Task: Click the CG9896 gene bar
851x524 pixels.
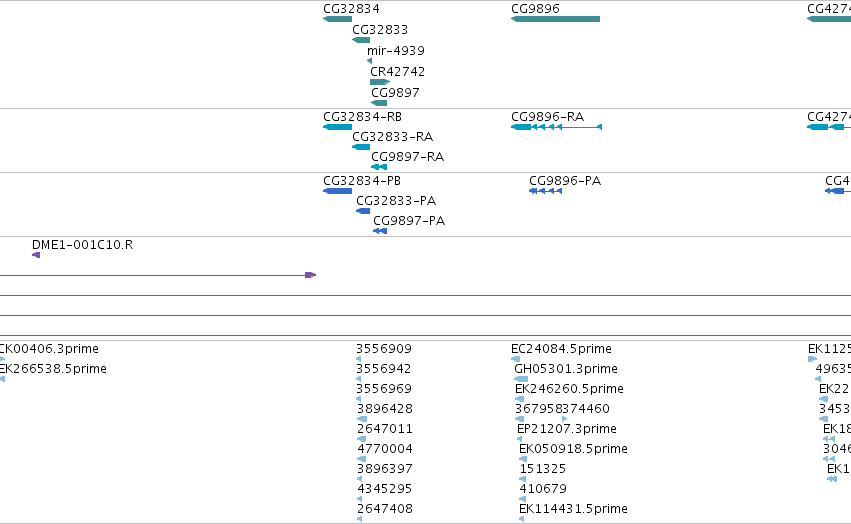Action: (x=555, y=19)
